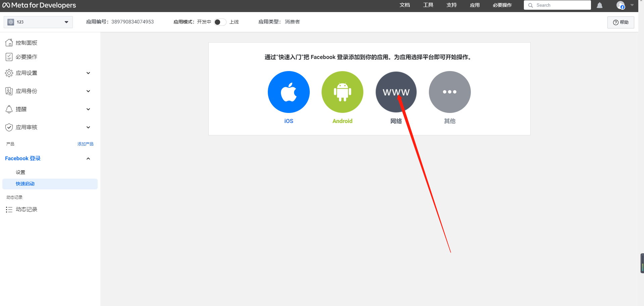The width and height of the screenshot is (644, 306).
Task: Click the 应用身份 badge icon
Action: 9,91
